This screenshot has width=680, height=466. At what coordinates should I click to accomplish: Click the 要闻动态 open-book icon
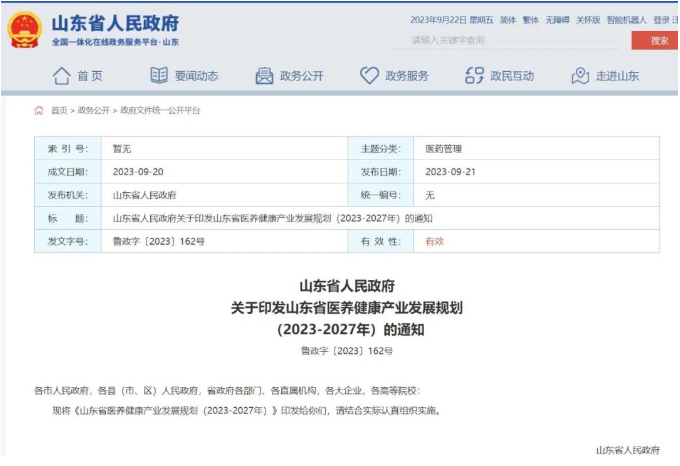click(159, 76)
